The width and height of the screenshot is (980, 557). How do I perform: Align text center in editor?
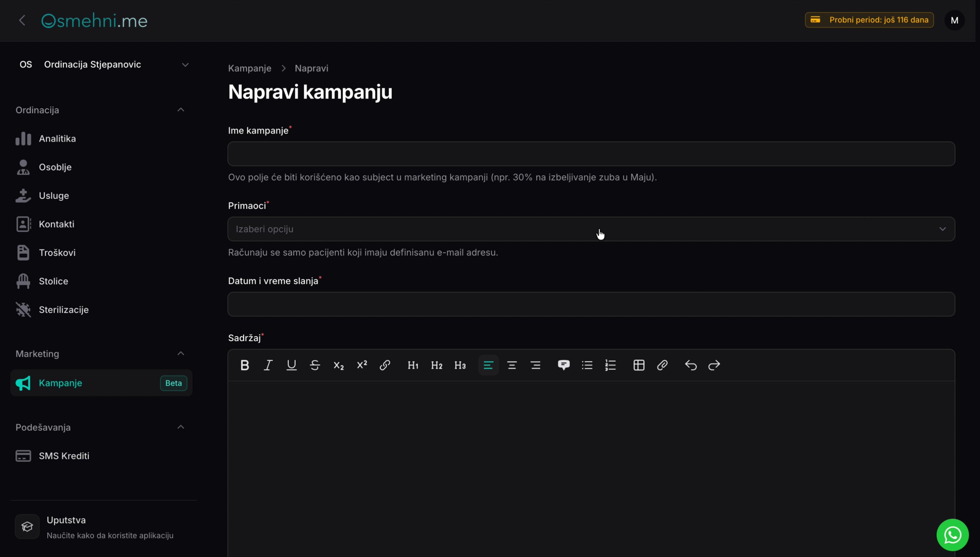[512, 365]
